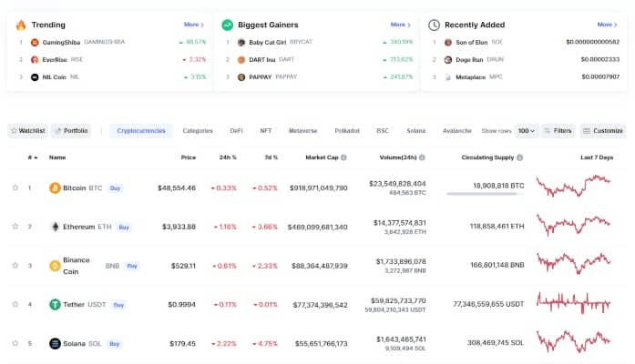Star Bitcoin to add to watchlist
Image resolution: width=635 pixels, height=364 pixels.
[15, 187]
